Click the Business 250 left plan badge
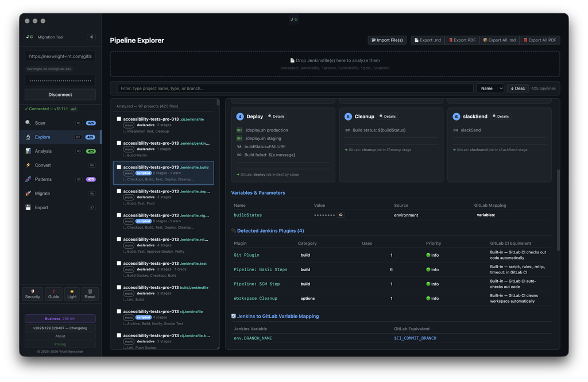This screenshot has width=588, height=382. click(x=60, y=319)
